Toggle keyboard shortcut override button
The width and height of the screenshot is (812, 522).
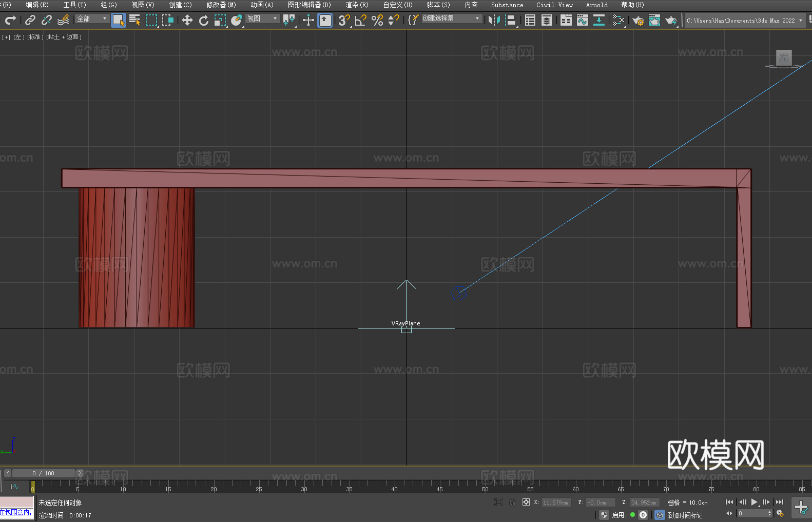[325, 20]
